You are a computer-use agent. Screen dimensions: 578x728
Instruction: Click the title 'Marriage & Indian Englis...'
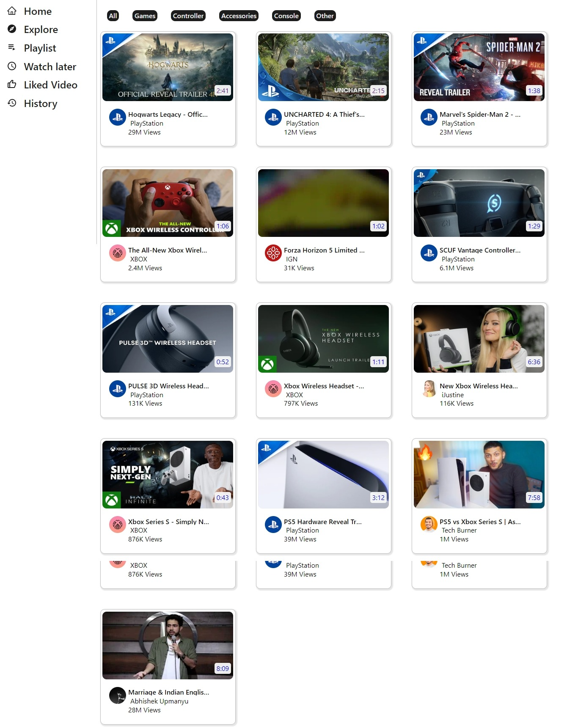pos(169,692)
